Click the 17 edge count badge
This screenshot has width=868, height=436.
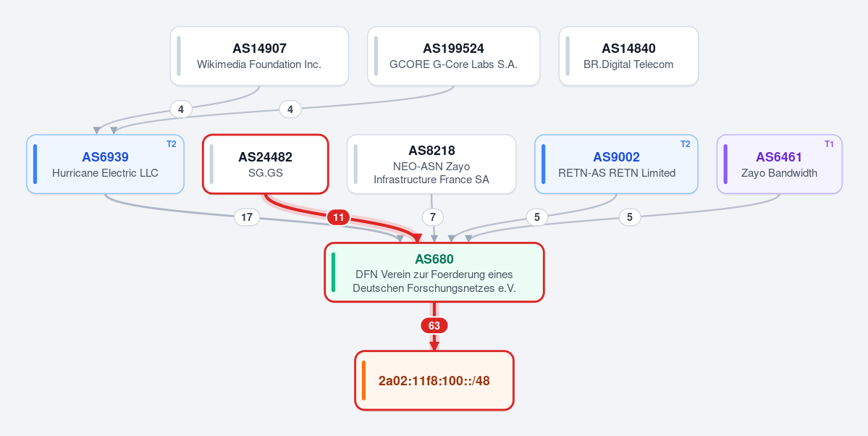tap(247, 218)
